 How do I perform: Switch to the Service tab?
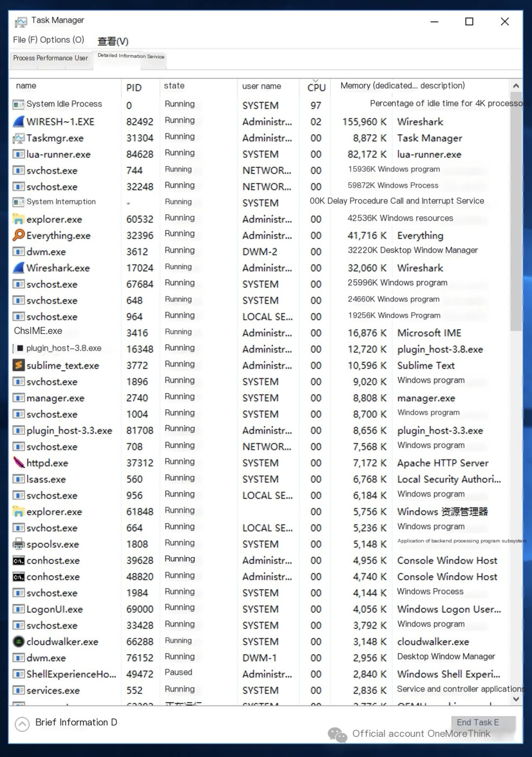pos(156,57)
